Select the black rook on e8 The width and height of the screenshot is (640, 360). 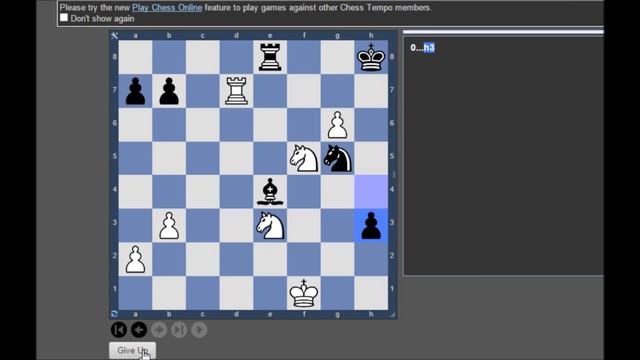click(270, 57)
